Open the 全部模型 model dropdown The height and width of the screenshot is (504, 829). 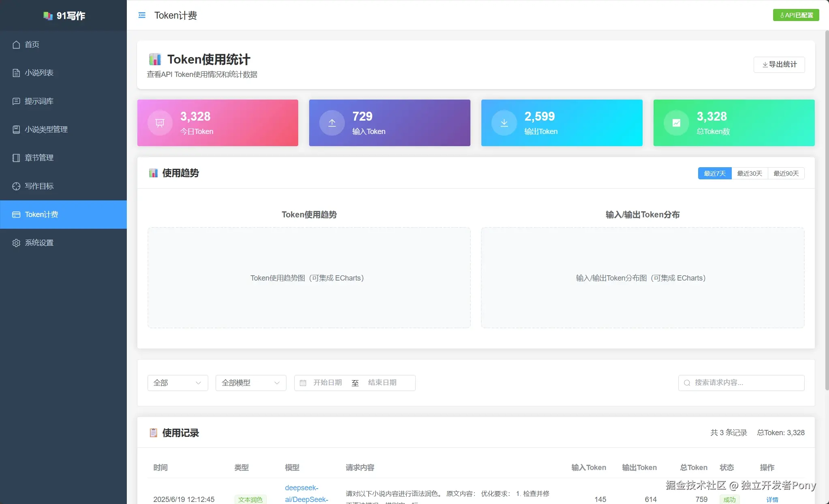point(250,383)
